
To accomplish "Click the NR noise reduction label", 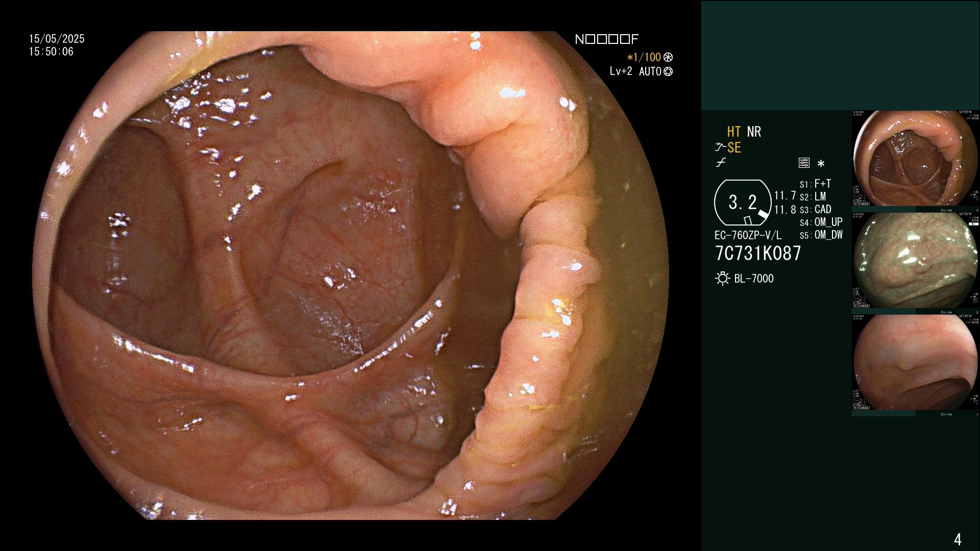I will pos(754,132).
